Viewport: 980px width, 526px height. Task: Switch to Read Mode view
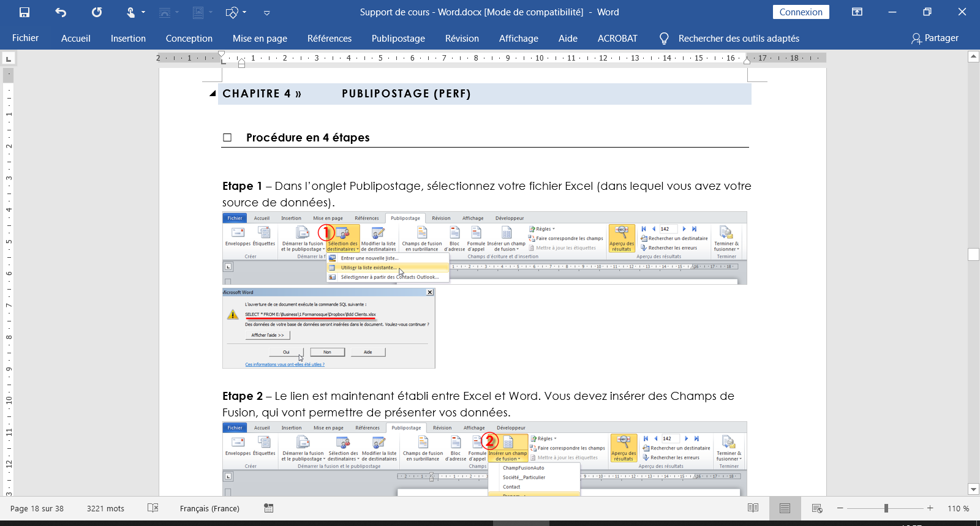pyautogui.click(x=753, y=508)
